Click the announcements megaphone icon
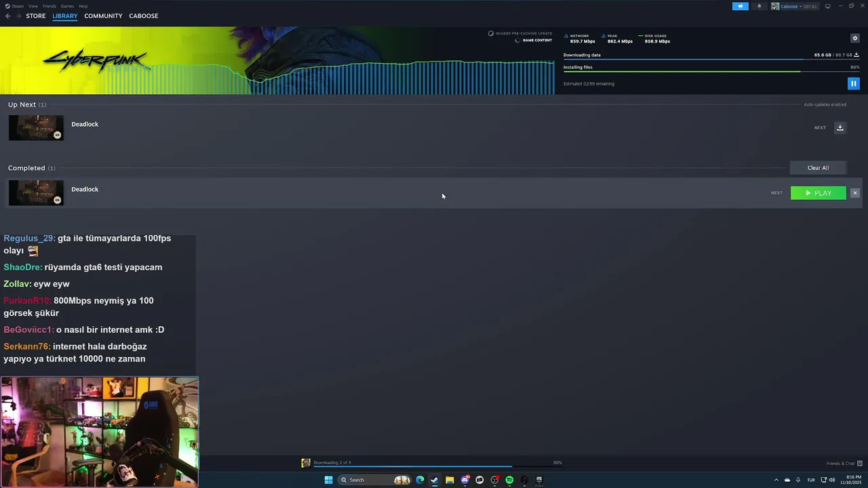 click(x=741, y=6)
